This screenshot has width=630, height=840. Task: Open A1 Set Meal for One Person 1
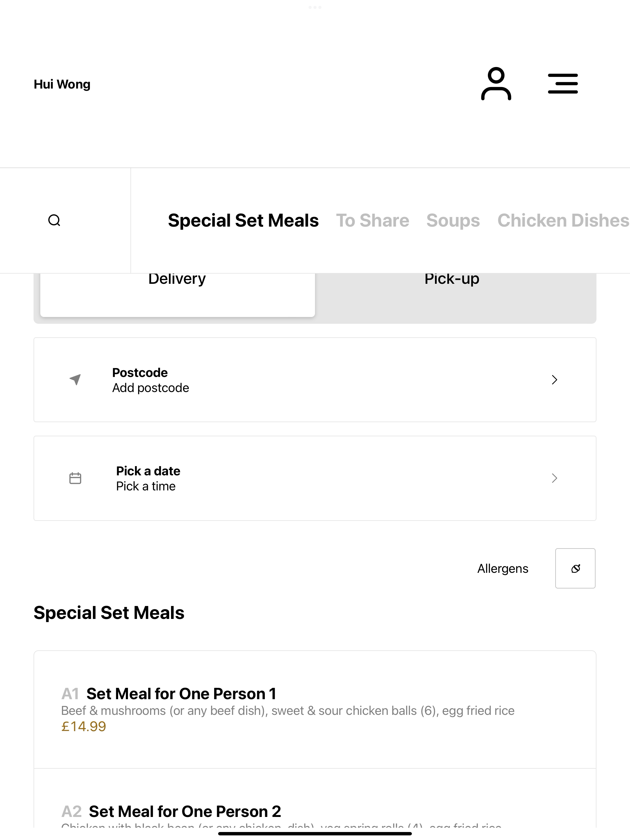coord(315,710)
